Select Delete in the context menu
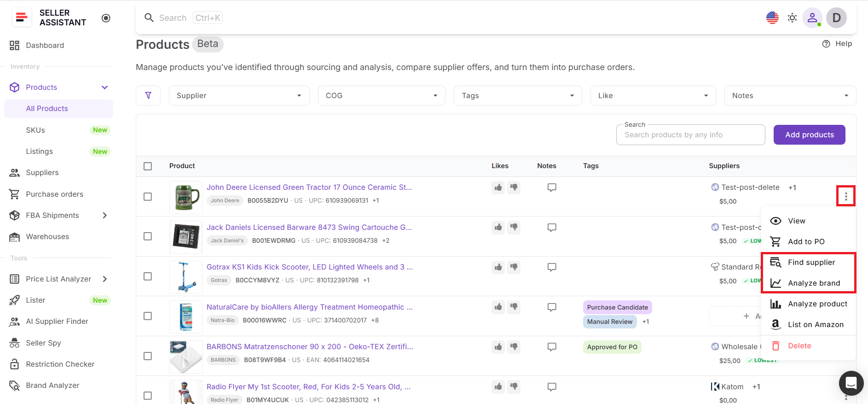868x404 pixels. coord(809,346)
